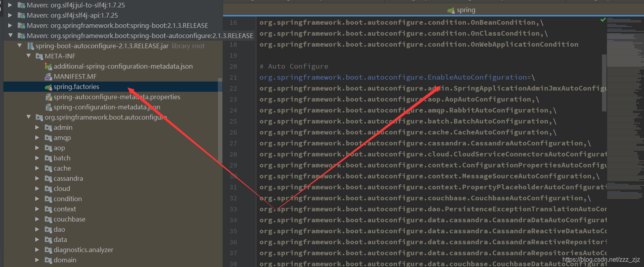The image size is (644, 267).
Task: Click the aop package folder icon
Action: click(48, 148)
